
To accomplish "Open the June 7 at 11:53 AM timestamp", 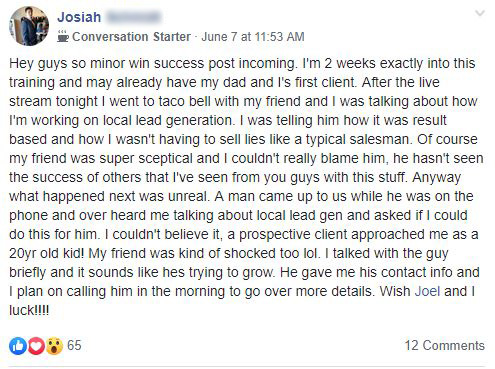I will point(253,37).
